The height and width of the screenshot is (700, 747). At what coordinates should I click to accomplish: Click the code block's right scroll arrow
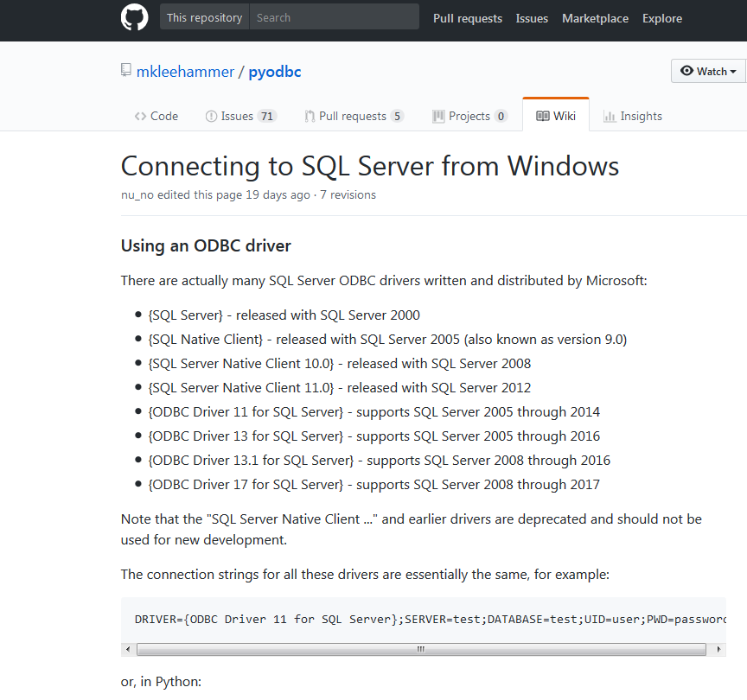718,649
